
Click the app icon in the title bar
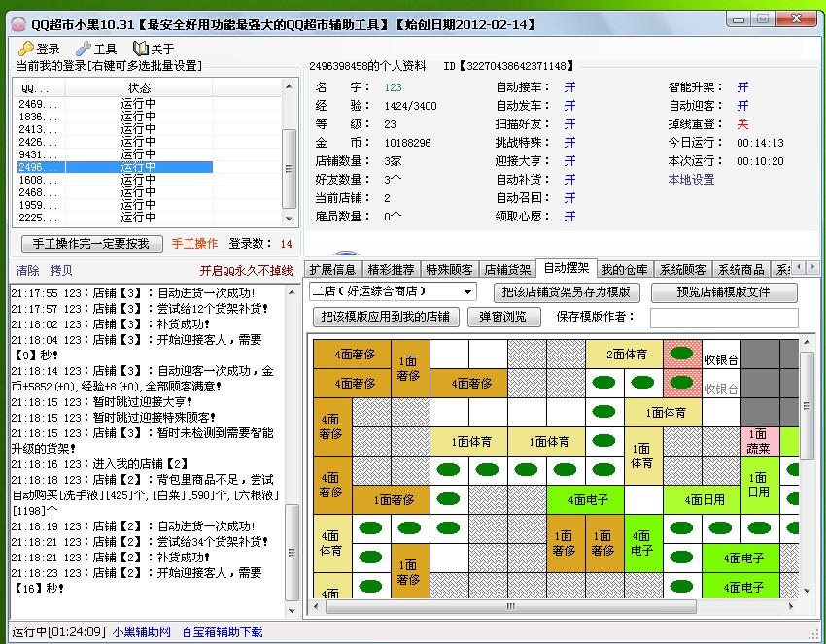(x=17, y=24)
